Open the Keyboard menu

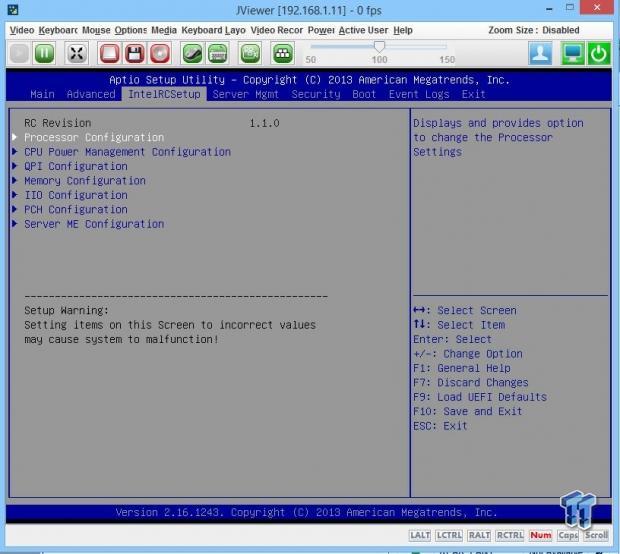(58, 30)
